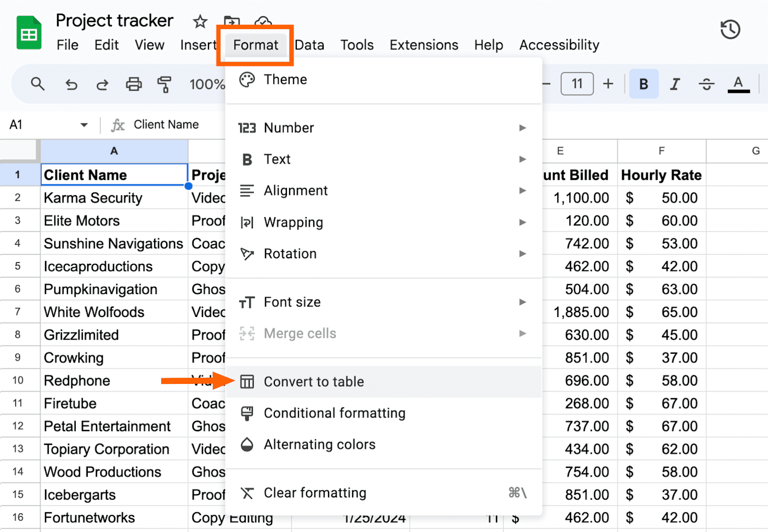The height and width of the screenshot is (532, 768).
Task: Select the Paint format tool
Action: [x=165, y=84]
